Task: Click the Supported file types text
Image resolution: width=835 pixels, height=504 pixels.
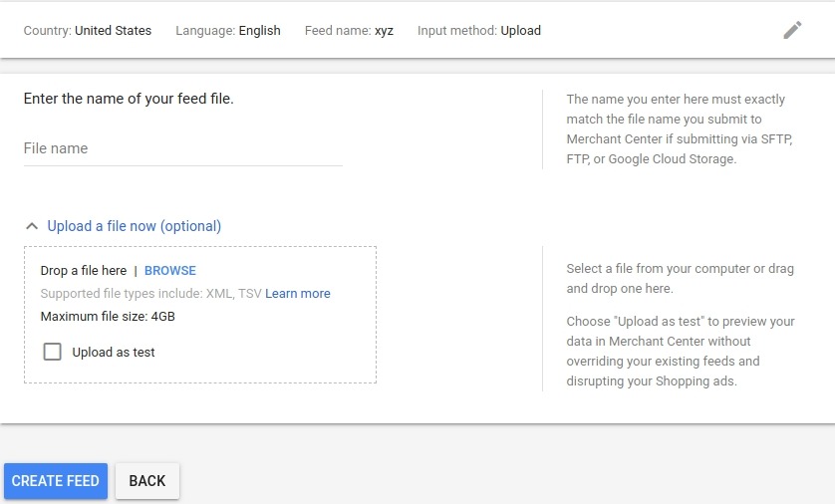Action: (x=151, y=293)
